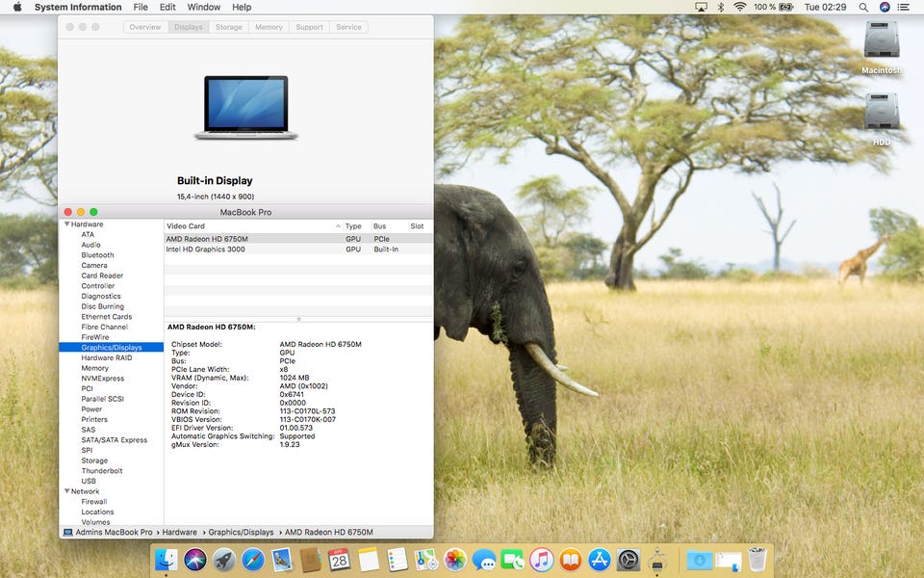Switch to the Service tab
The height and width of the screenshot is (578, 924).
[x=348, y=27]
